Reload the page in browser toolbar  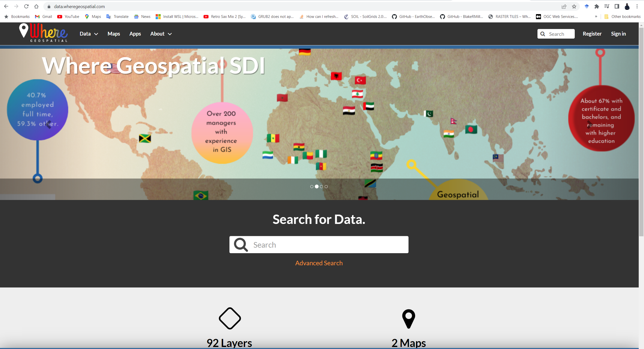point(26,7)
